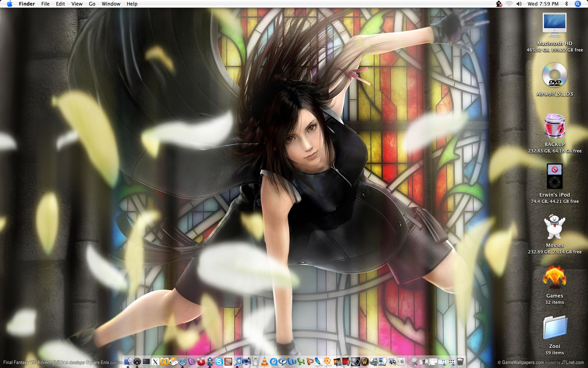Image resolution: width=588 pixels, height=368 pixels.
Task: Select the Macintosh HD drive icon
Action: (554, 25)
